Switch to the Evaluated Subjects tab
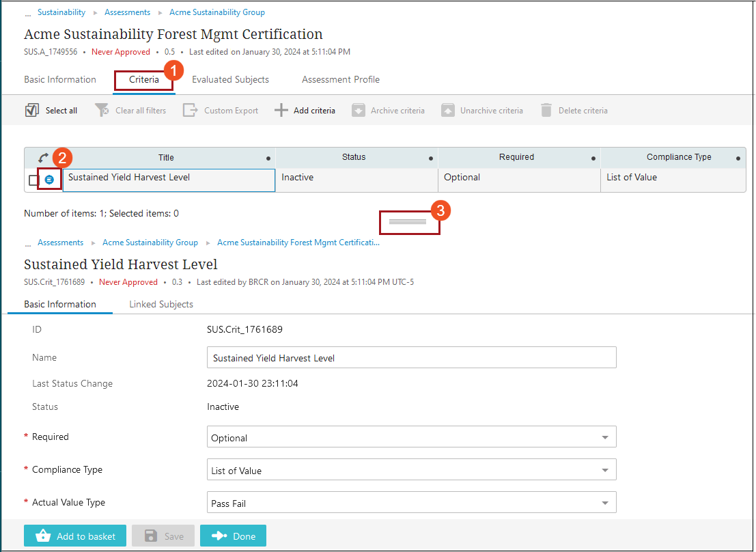 [x=230, y=80]
